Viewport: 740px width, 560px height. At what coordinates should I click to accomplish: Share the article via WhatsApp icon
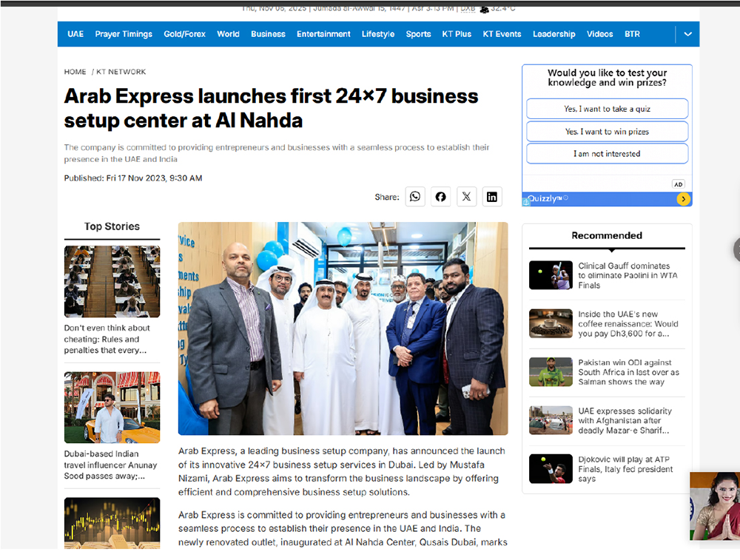415,197
